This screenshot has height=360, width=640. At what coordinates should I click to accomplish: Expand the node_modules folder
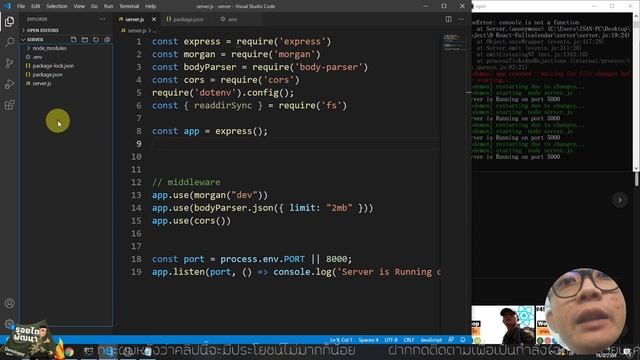pyautogui.click(x=49, y=48)
